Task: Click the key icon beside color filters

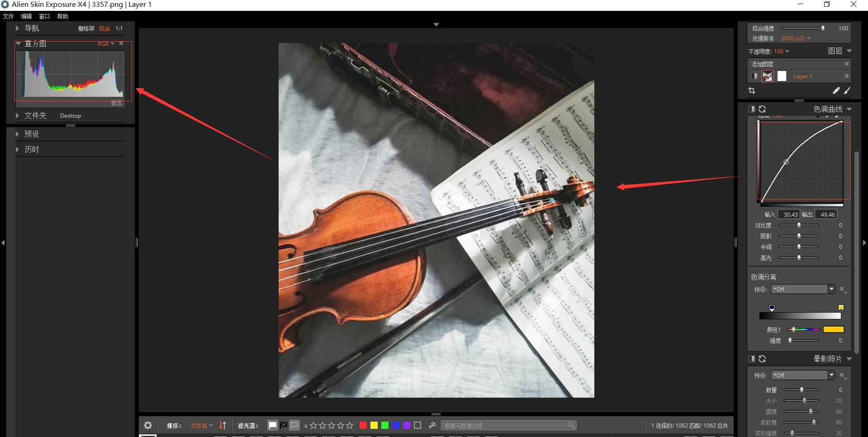Action: (x=432, y=425)
